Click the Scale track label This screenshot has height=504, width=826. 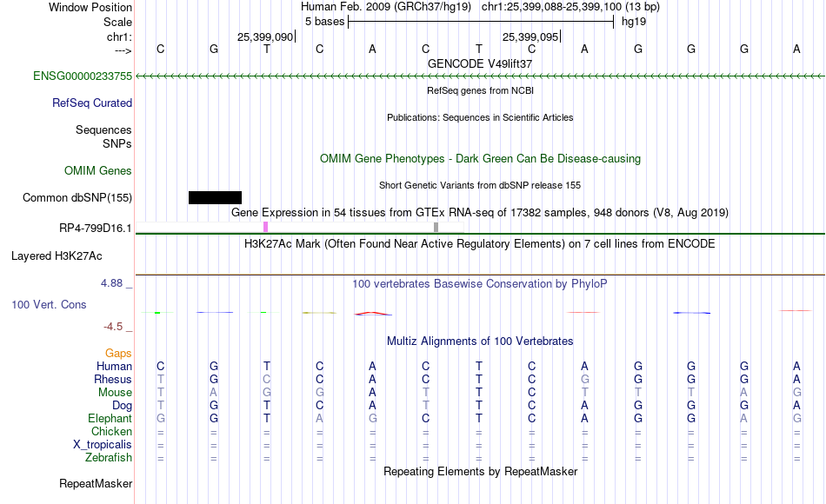(x=117, y=22)
